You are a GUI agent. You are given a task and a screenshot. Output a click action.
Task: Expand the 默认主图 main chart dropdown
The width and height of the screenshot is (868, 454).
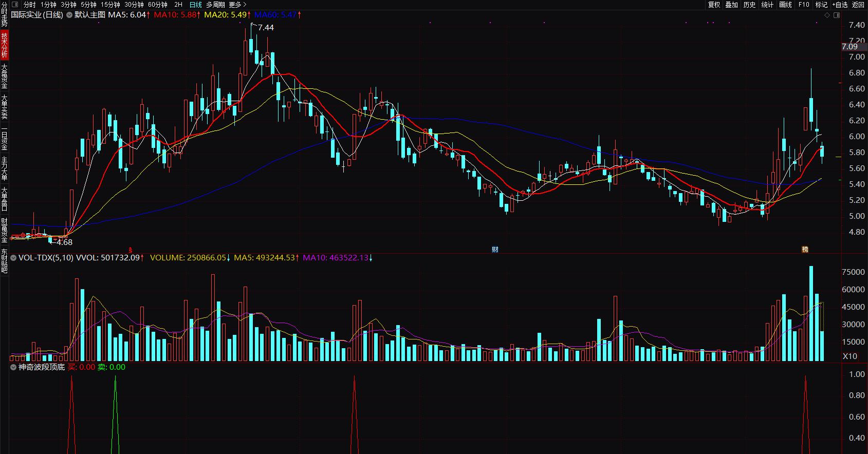pos(69,15)
